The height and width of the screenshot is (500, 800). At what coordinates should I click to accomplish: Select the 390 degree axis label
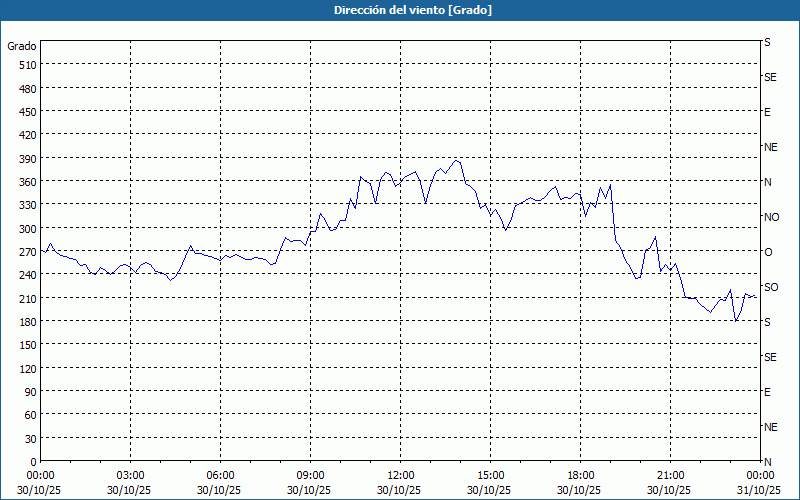coord(29,159)
